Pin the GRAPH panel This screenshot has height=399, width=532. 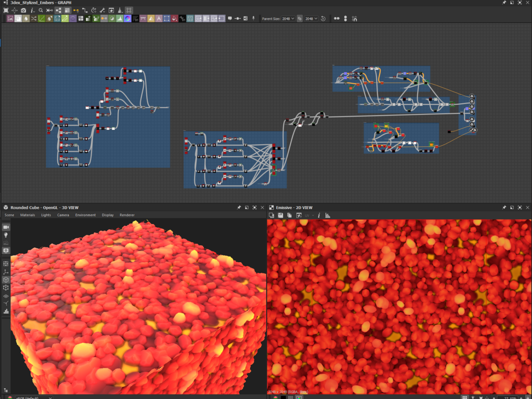click(x=504, y=2)
